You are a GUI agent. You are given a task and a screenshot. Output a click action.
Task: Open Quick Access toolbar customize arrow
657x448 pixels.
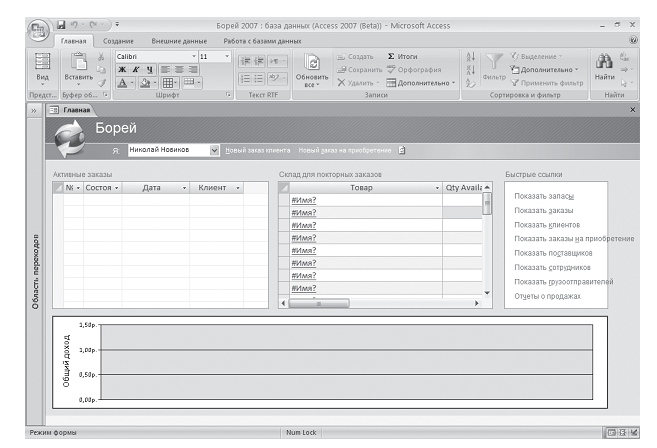pyautogui.click(x=117, y=25)
